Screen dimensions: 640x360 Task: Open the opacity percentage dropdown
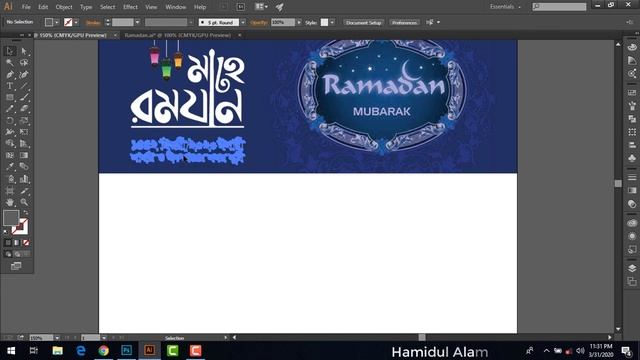tap(299, 22)
